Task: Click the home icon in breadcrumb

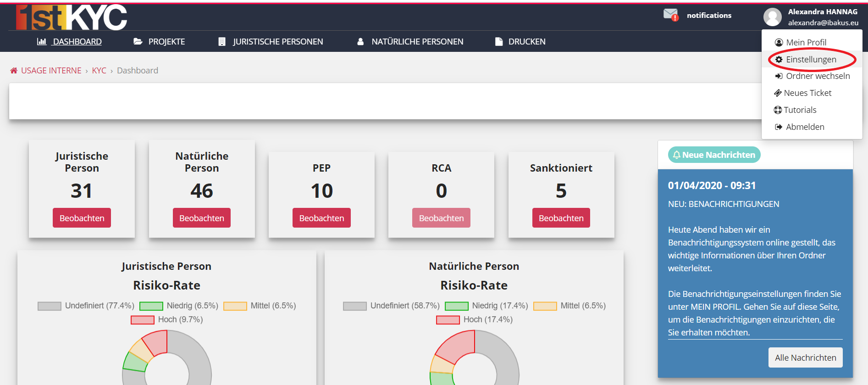Action: pyautogui.click(x=14, y=70)
